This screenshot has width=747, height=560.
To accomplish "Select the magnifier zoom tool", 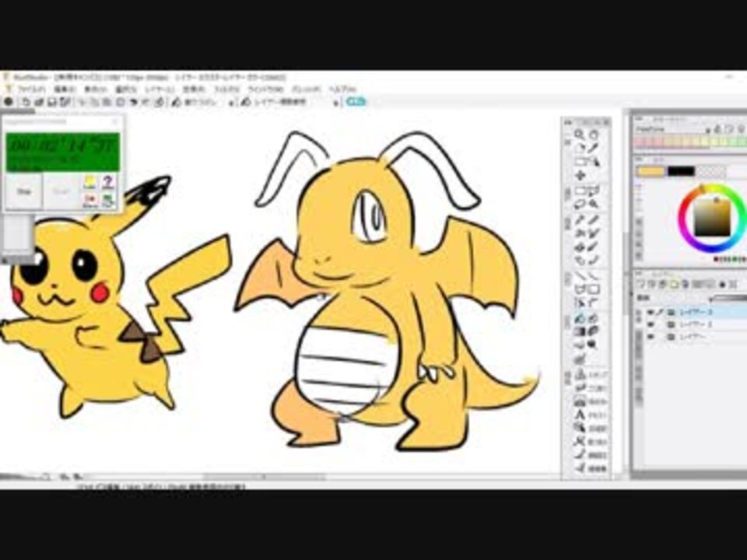I will (579, 135).
